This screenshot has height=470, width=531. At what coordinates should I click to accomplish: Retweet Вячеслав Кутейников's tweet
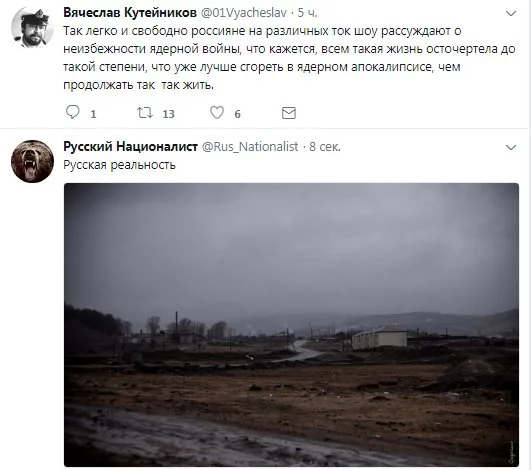coord(145,112)
